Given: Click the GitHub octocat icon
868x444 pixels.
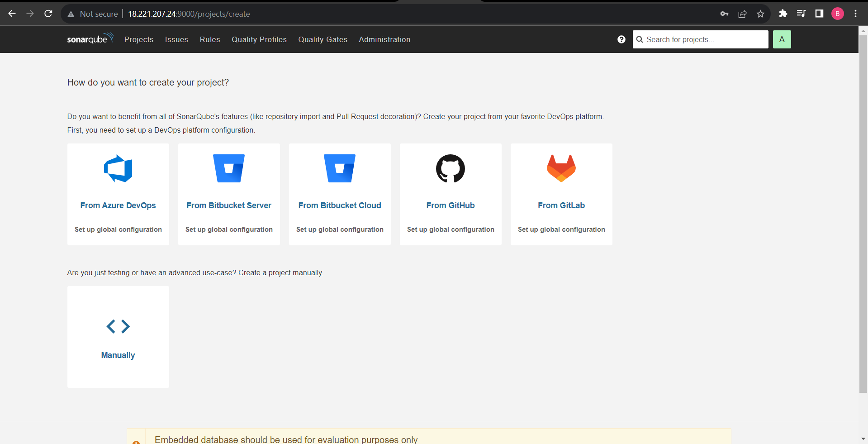Looking at the screenshot, I should [x=451, y=168].
